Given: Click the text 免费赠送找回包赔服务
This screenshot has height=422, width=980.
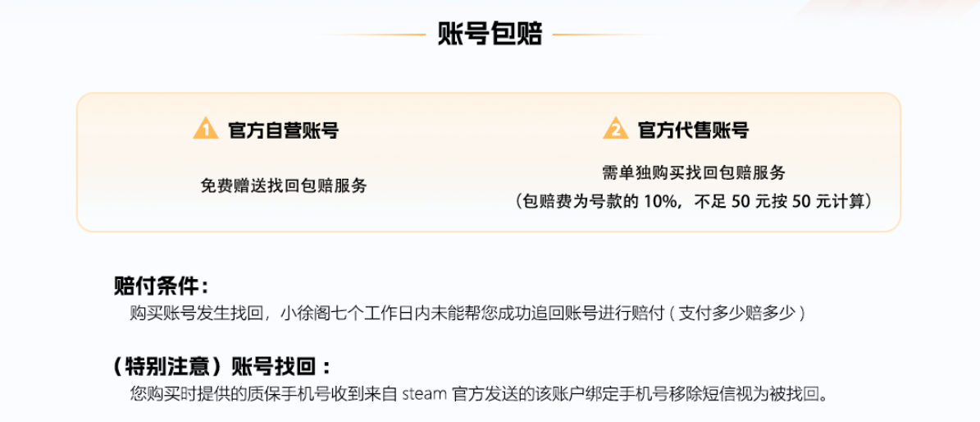Looking at the screenshot, I should coord(283,186).
